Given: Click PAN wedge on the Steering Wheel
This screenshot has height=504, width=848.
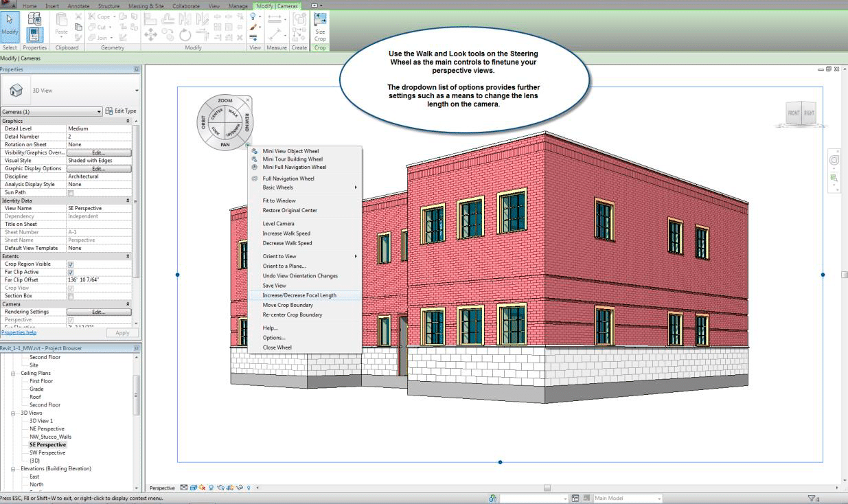Looking at the screenshot, I should coord(225,145).
